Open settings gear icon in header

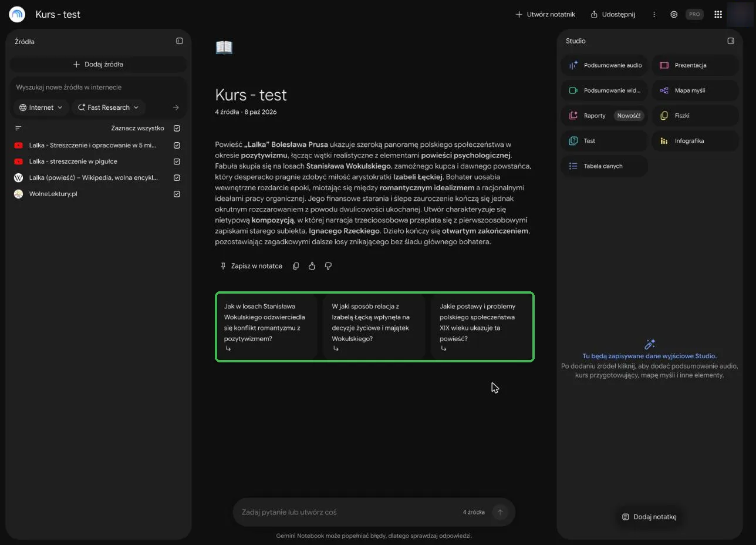coord(674,15)
